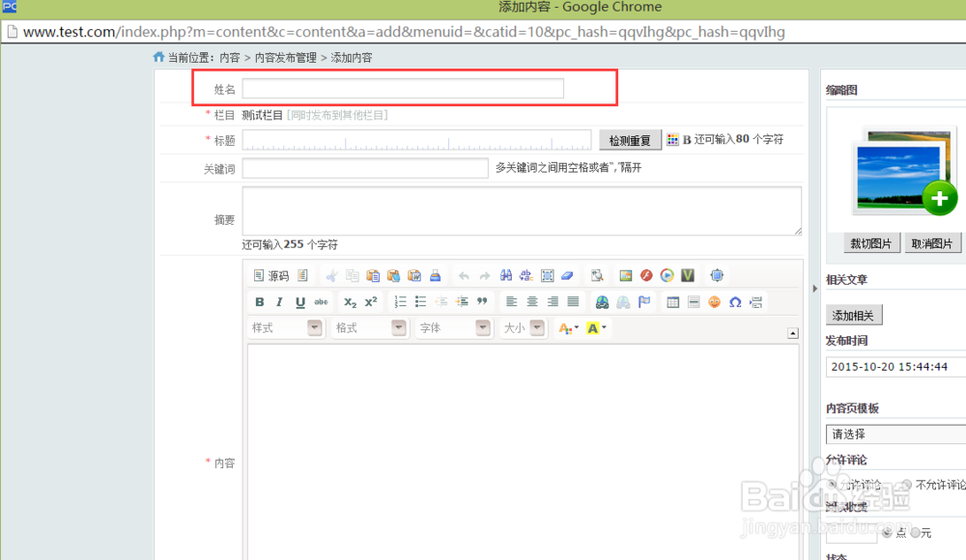The image size is (966, 560).
Task: Toggle italic formatting
Action: click(x=280, y=302)
